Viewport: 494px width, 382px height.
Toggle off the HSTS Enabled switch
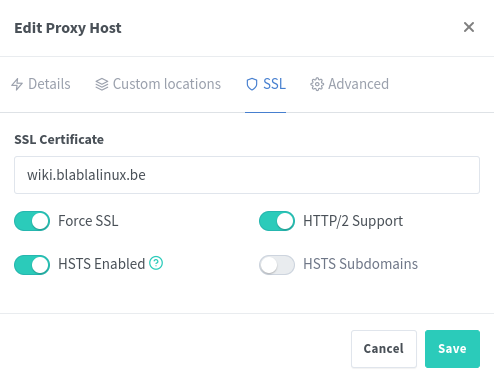coord(32,265)
